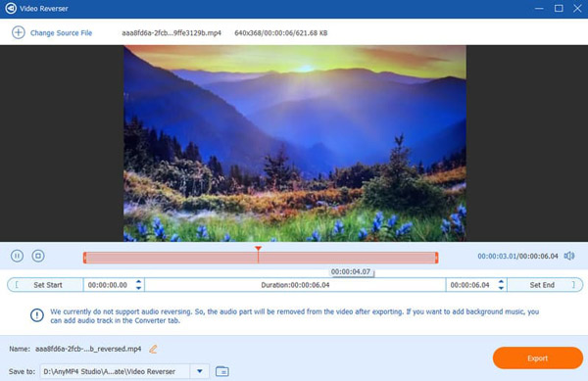Edit the output name with the pencil icon

point(153,349)
